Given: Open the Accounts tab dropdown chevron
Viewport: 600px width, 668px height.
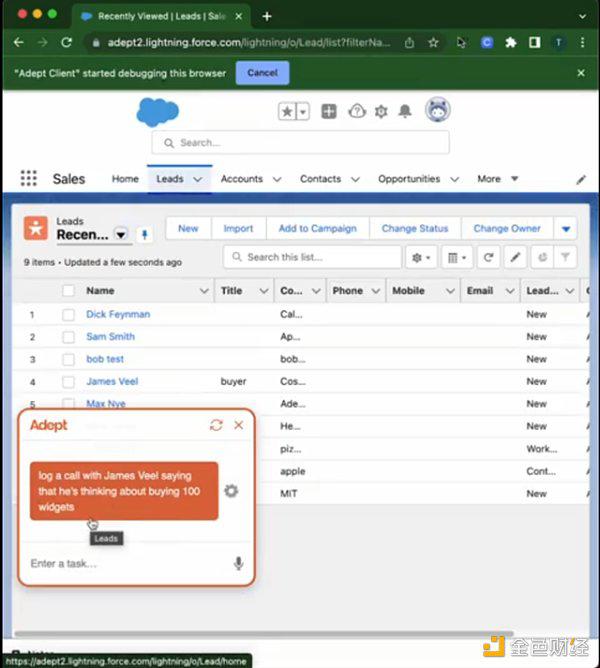Looking at the screenshot, I should [277, 179].
